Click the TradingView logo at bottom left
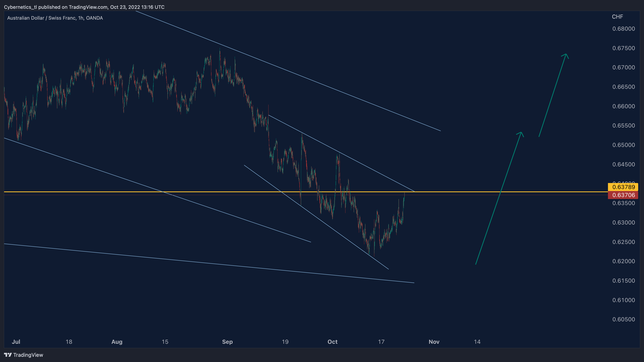This screenshot has width=644, height=362. click(23, 355)
